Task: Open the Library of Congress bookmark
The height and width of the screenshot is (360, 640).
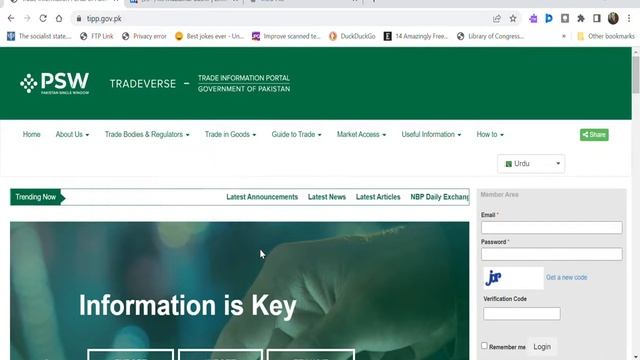Action: 491,36
